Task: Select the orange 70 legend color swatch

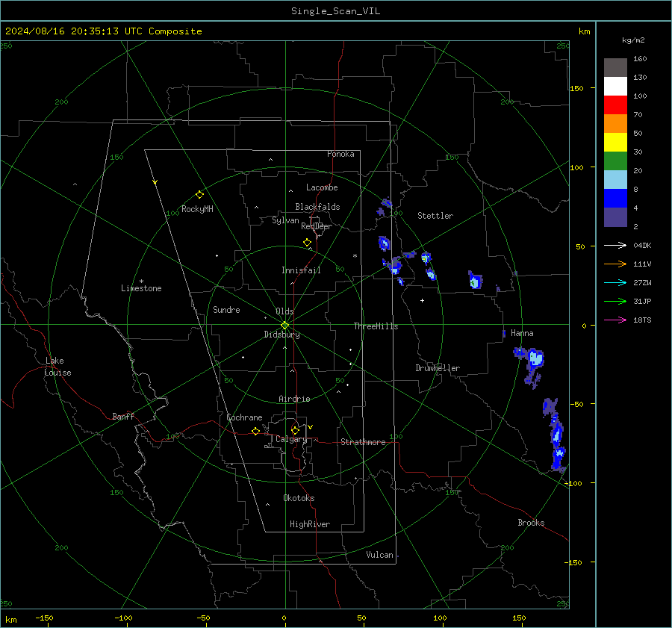Action: tap(615, 123)
